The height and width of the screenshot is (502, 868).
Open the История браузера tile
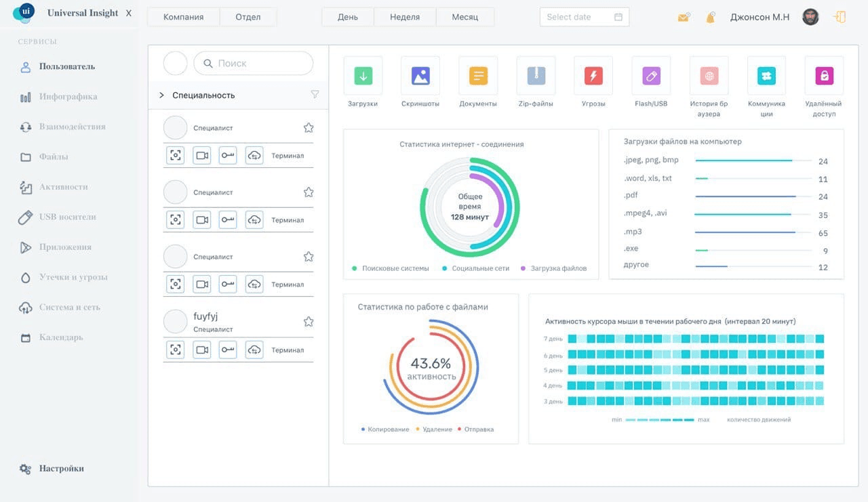pyautogui.click(x=709, y=76)
